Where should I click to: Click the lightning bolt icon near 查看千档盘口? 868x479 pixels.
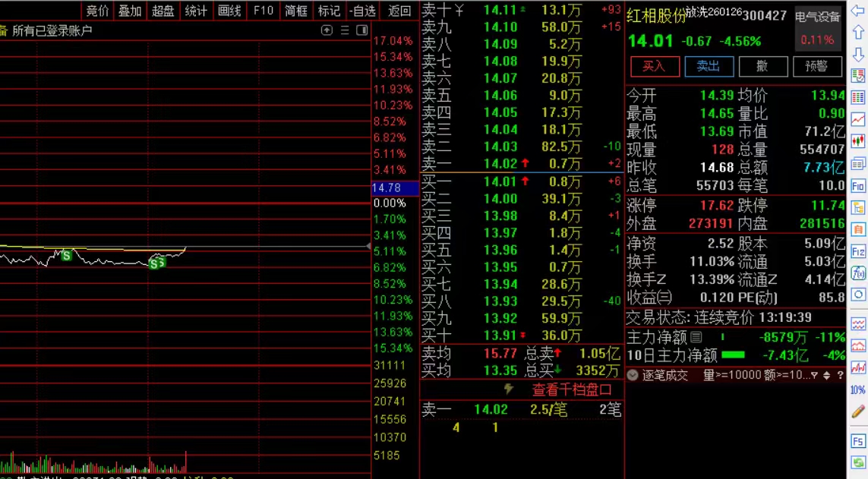[x=508, y=389]
